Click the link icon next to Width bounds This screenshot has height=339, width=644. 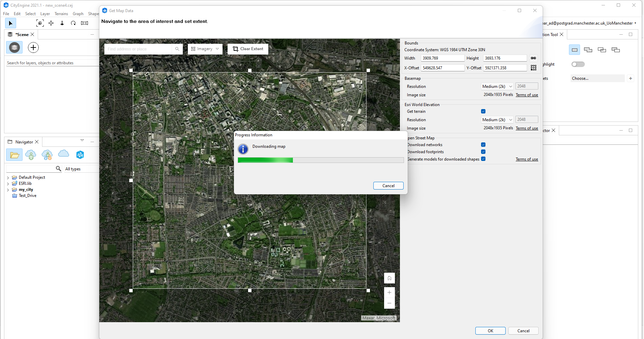click(x=533, y=58)
